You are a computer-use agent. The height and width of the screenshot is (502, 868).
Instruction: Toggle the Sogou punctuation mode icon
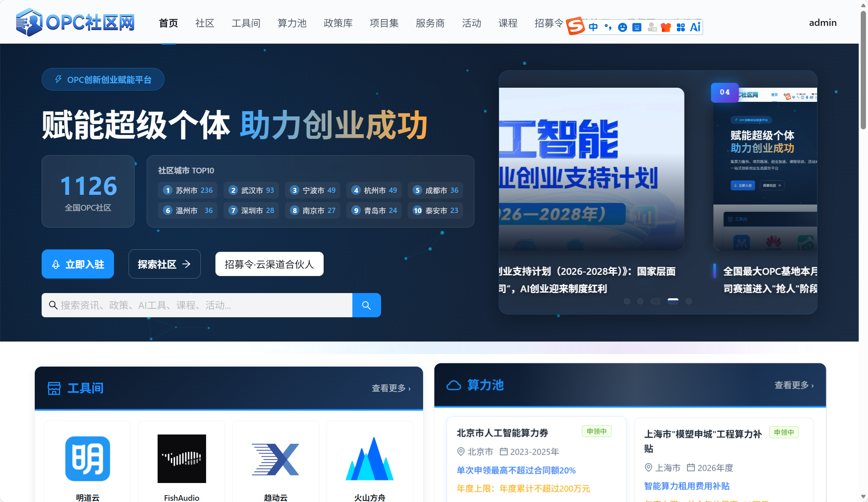click(x=608, y=27)
